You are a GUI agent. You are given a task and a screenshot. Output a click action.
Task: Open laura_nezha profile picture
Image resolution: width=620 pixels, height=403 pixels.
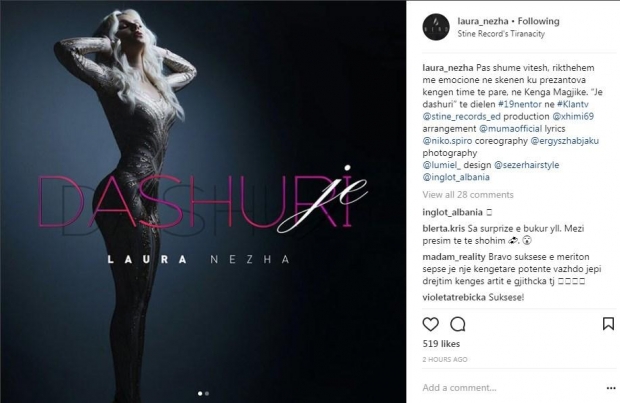click(436, 27)
